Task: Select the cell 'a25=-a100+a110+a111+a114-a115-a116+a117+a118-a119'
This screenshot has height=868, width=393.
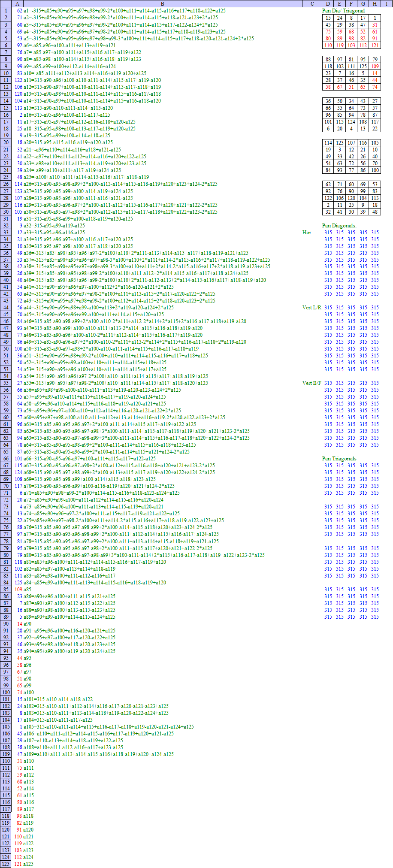Action: 86,177
